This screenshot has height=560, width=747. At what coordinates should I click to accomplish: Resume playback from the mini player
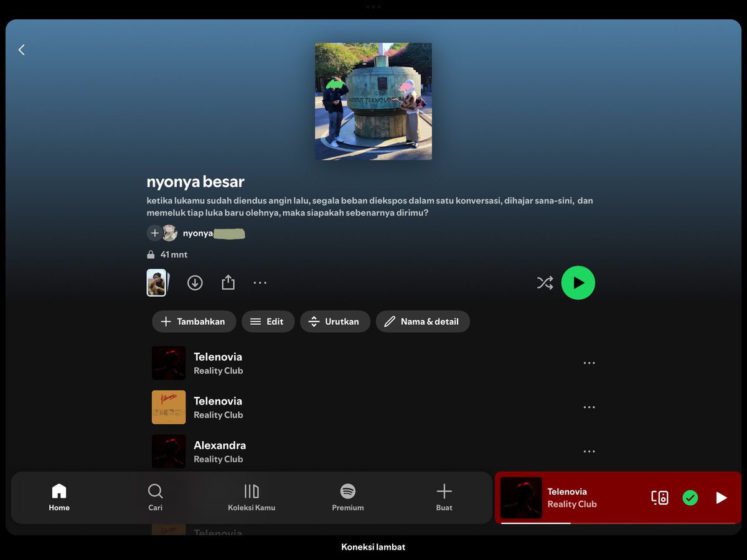(x=721, y=498)
